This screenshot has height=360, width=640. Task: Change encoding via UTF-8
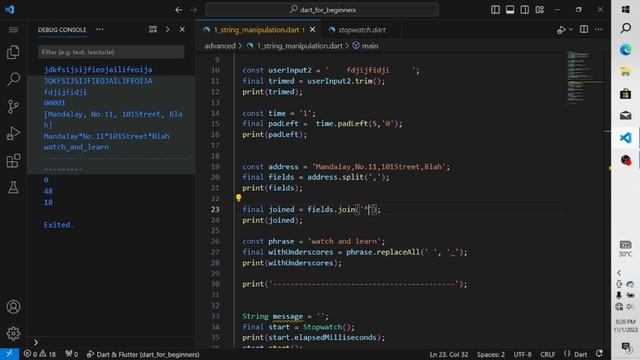pos(522,354)
